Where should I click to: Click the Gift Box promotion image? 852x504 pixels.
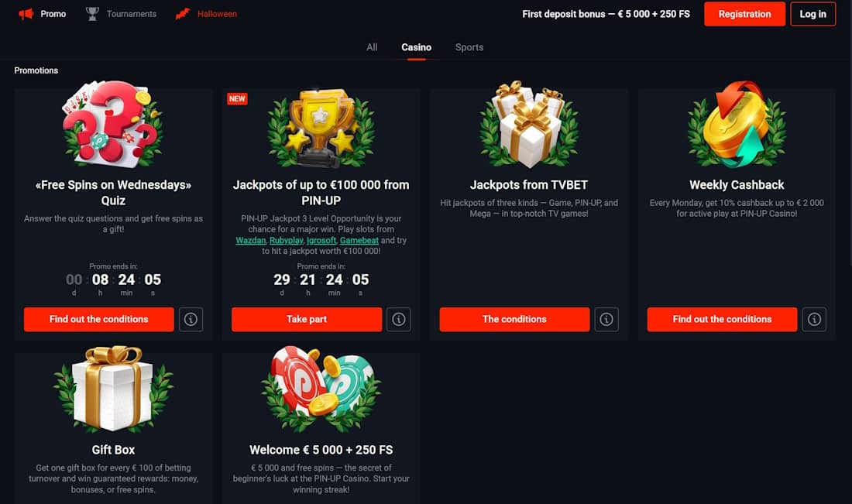[113, 389]
